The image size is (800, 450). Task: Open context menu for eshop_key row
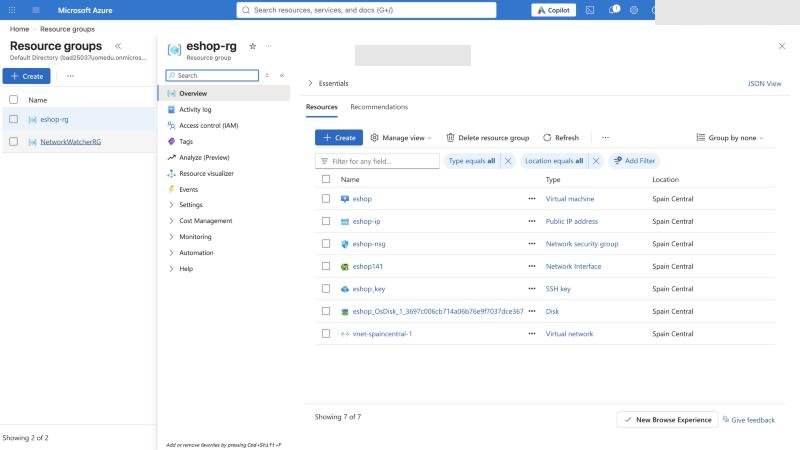pos(532,288)
